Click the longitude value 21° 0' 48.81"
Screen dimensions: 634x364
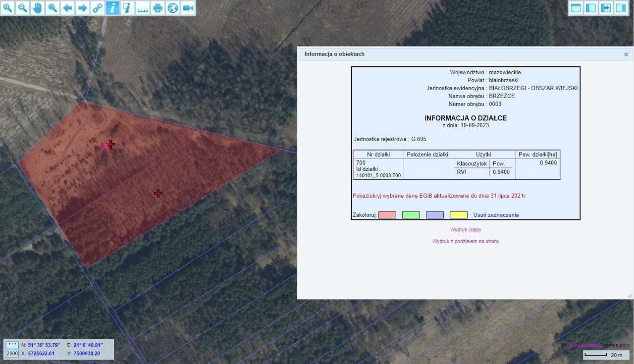click(x=88, y=345)
